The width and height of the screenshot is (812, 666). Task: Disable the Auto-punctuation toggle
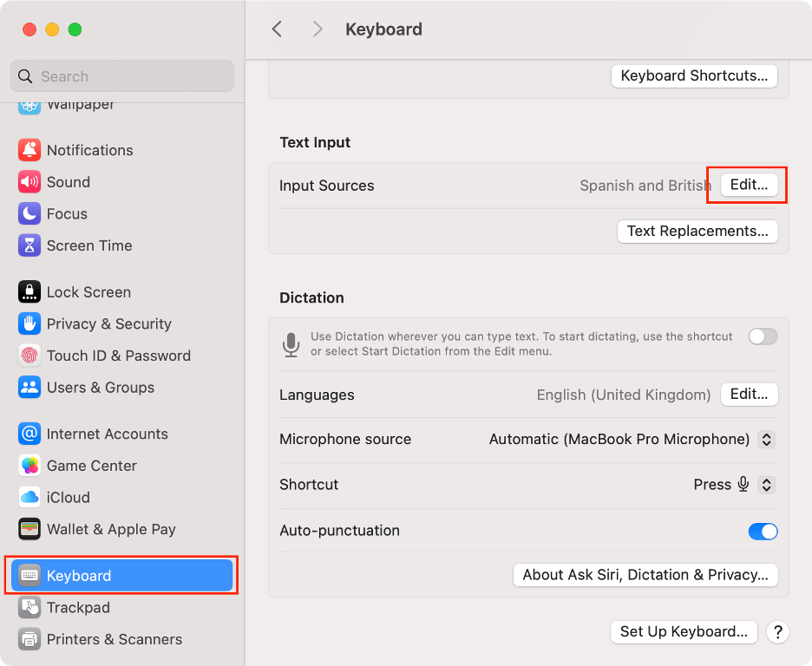pos(762,531)
